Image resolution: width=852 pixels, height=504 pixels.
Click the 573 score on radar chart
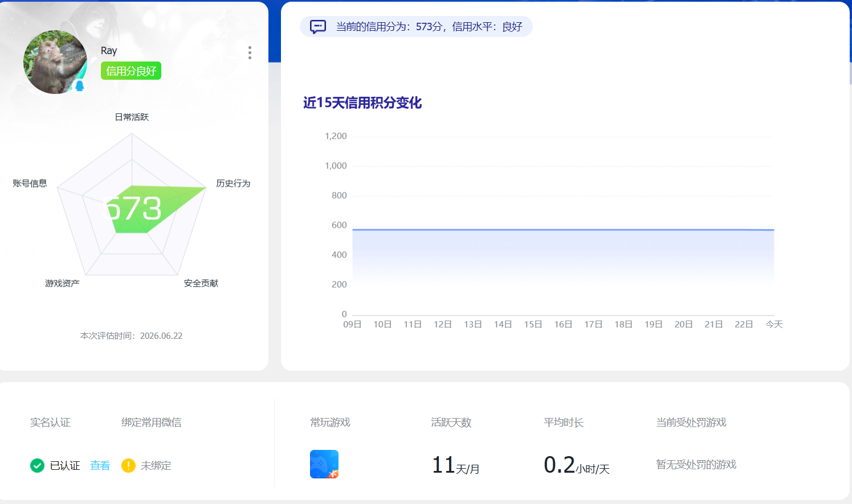133,208
